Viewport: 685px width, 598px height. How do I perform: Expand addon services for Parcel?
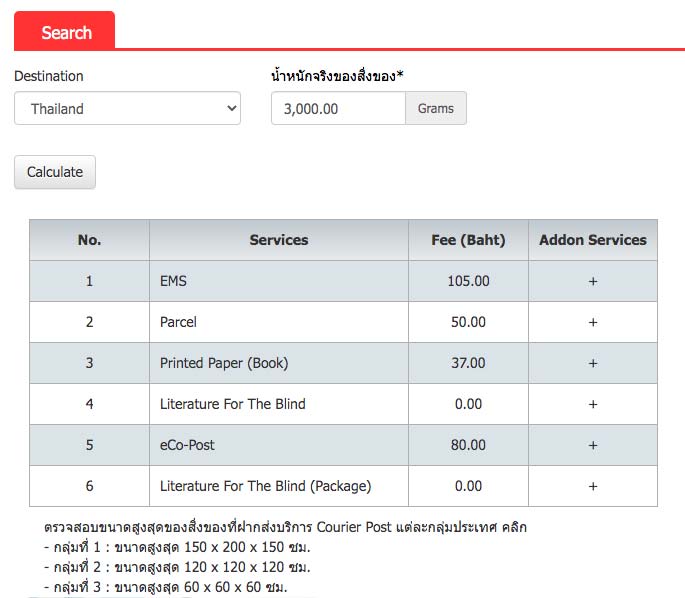(592, 322)
